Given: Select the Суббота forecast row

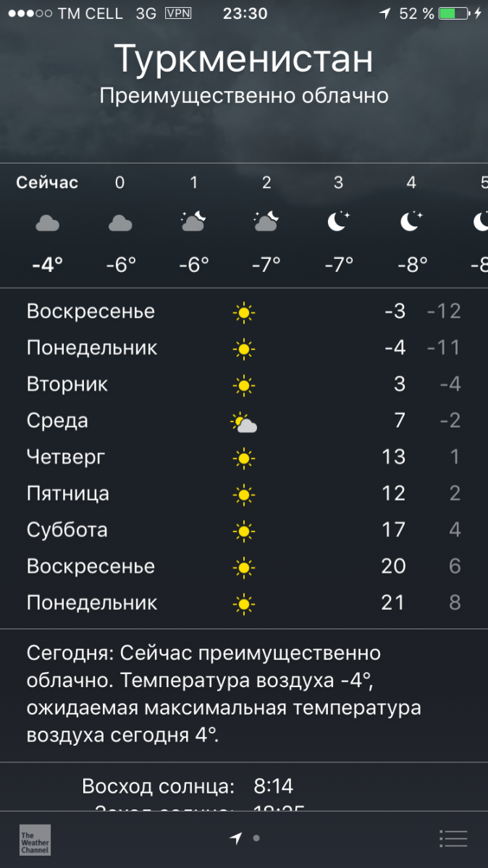Looking at the screenshot, I should pos(244,530).
